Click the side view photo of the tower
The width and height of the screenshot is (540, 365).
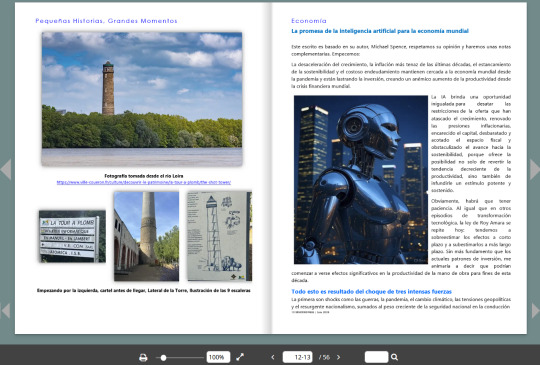(x=146, y=236)
